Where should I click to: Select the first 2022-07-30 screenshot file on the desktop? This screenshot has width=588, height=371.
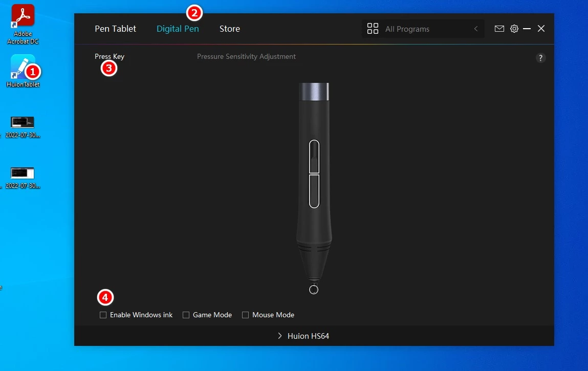pos(23,127)
